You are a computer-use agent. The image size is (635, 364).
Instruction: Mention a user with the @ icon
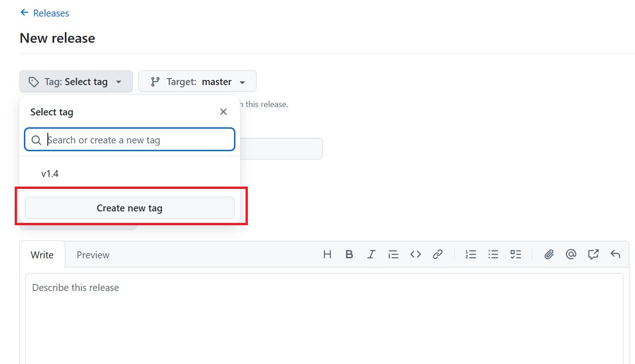point(571,254)
